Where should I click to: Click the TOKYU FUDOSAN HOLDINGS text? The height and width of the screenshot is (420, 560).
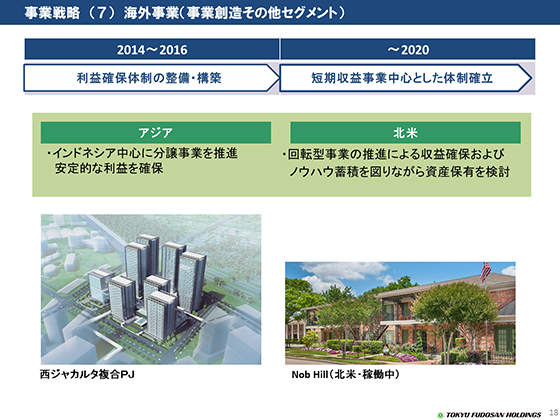point(493,415)
